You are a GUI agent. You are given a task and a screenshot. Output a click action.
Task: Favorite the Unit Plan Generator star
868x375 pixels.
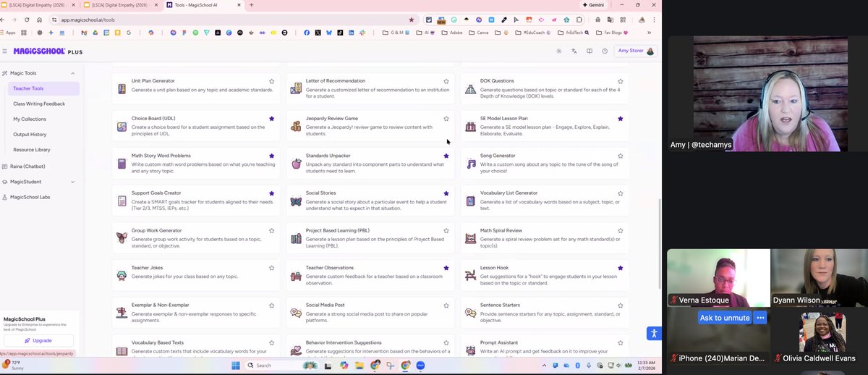272,81
